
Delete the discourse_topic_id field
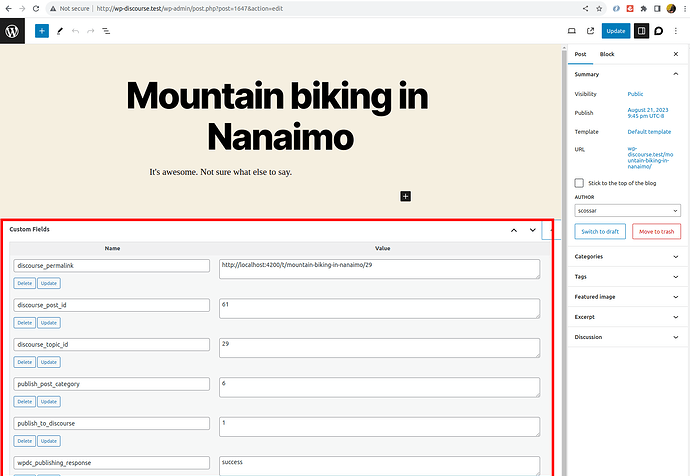pos(25,362)
